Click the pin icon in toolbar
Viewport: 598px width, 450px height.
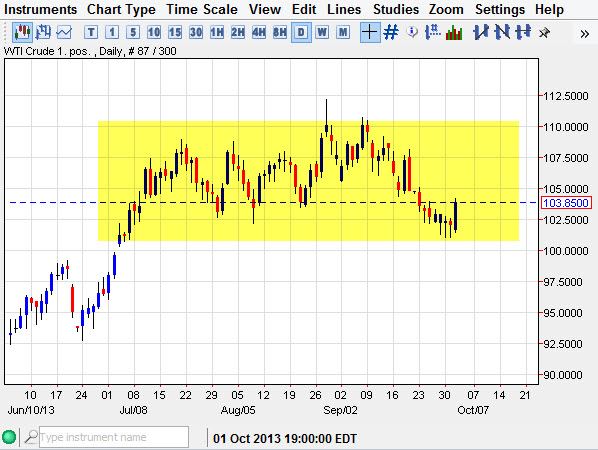[x=545, y=33]
